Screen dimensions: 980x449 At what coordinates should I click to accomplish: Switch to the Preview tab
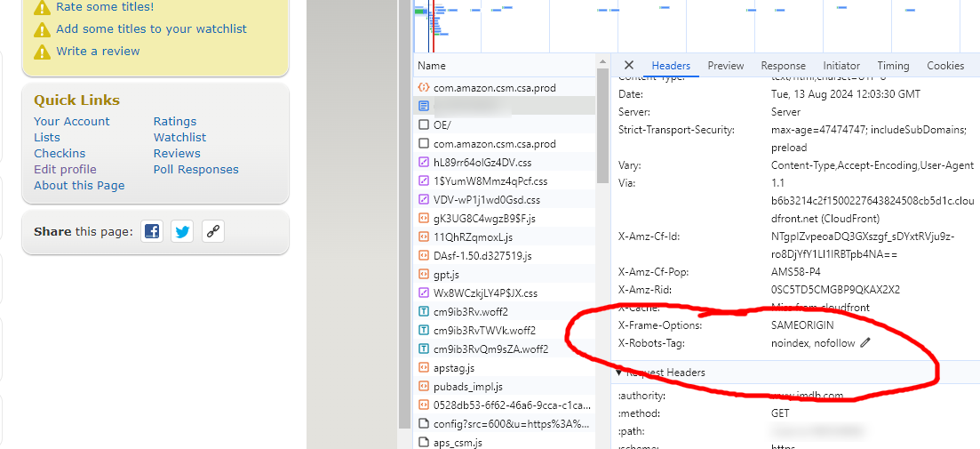click(x=726, y=66)
